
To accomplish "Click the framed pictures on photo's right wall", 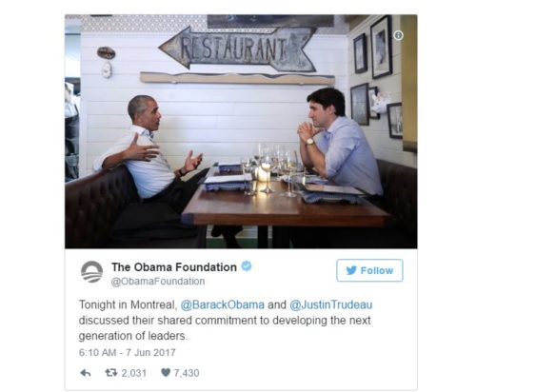I will [x=376, y=79].
